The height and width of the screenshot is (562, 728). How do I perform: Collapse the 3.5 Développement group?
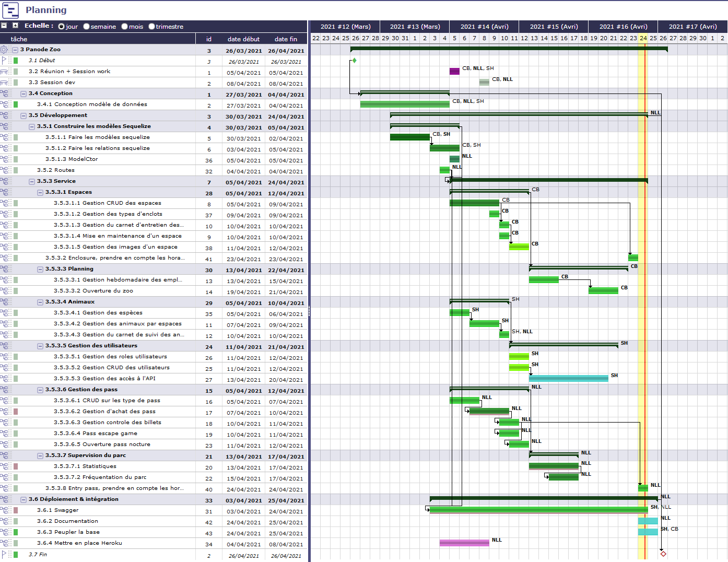(x=24, y=116)
